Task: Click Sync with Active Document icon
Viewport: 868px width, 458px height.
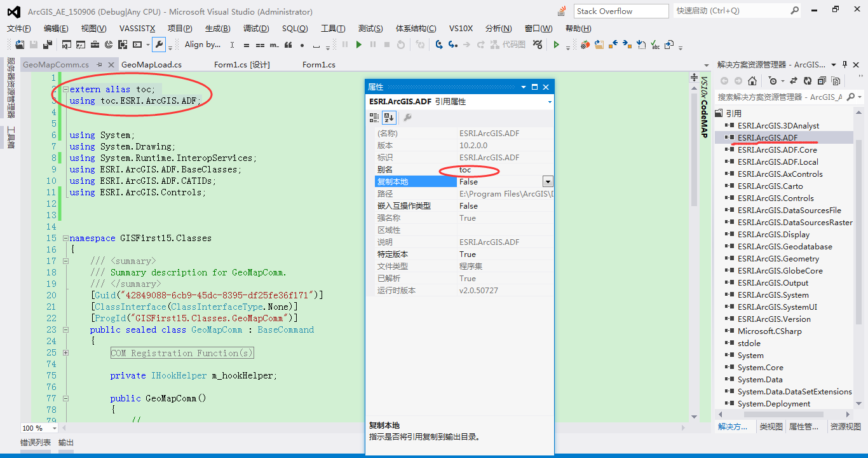Action: (794, 81)
